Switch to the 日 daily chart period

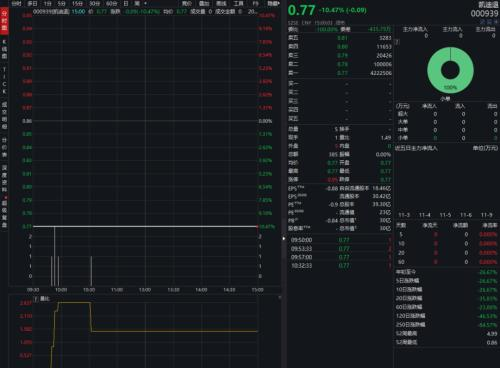[x=126, y=4]
